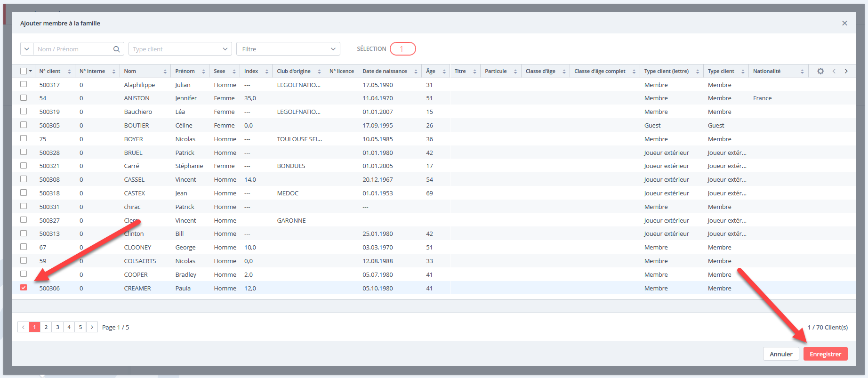Viewport: 868px width, 378px height.
Task: Sort by Index column arrows
Action: click(267, 72)
